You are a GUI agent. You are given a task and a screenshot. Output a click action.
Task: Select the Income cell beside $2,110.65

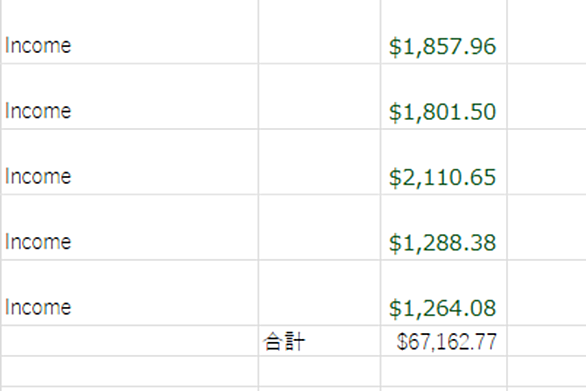click(x=129, y=162)
